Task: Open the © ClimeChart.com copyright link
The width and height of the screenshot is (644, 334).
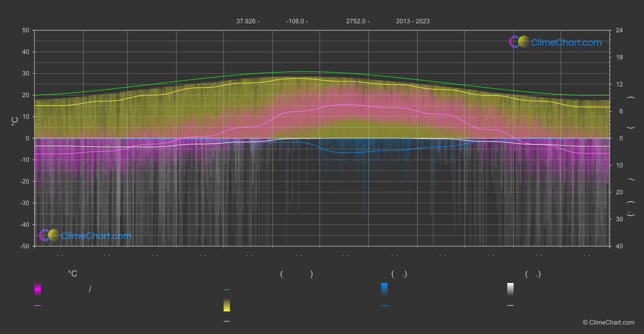Action: tap(608, 322)
